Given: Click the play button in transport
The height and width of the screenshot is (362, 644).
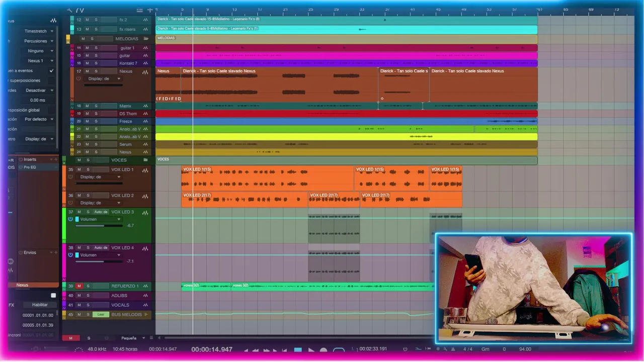Looking at the screenshot, I should [311, 350].
